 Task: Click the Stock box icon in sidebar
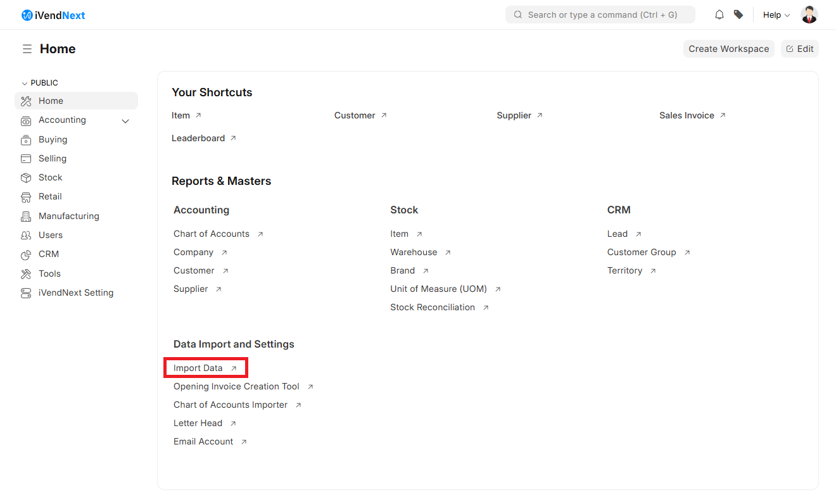click(x=26, y=177)
